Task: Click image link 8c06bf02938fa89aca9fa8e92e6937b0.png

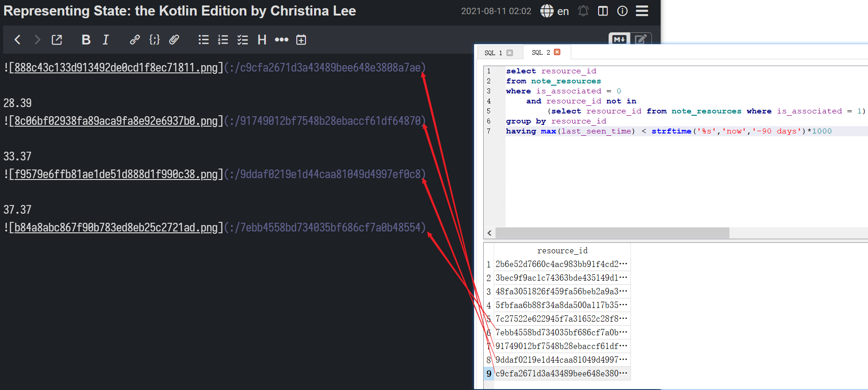Action: (x=116, y=121)
